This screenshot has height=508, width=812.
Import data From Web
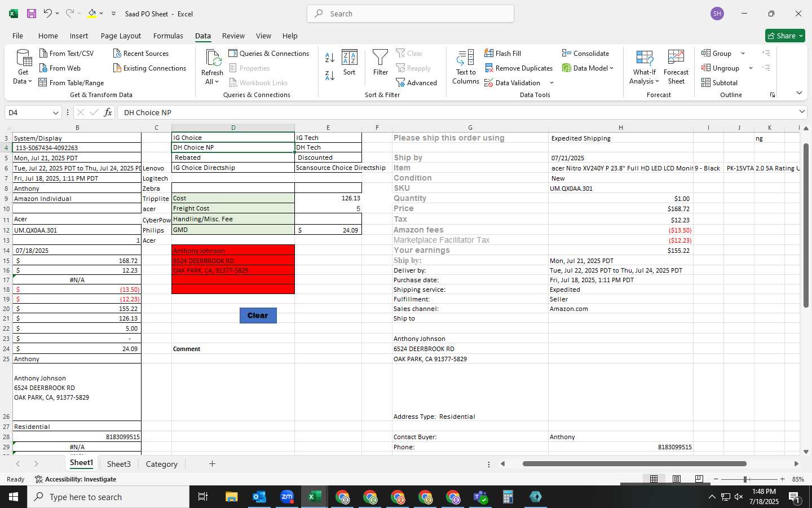point(60,68)
